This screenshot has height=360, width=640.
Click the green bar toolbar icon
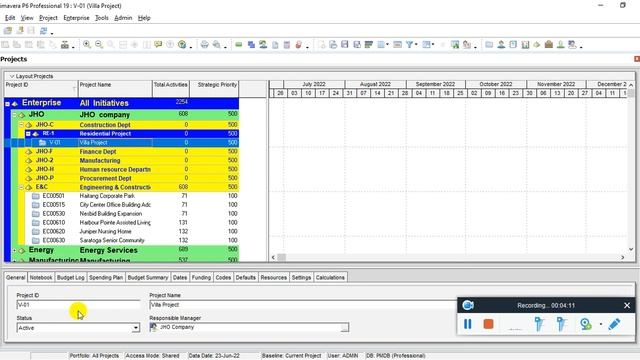pyautogui.click(x=239, y=44)
